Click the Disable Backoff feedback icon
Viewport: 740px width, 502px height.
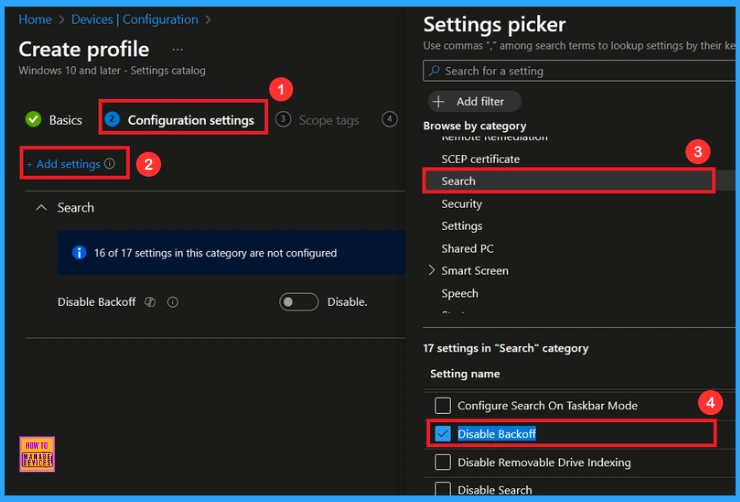point(150,302)
